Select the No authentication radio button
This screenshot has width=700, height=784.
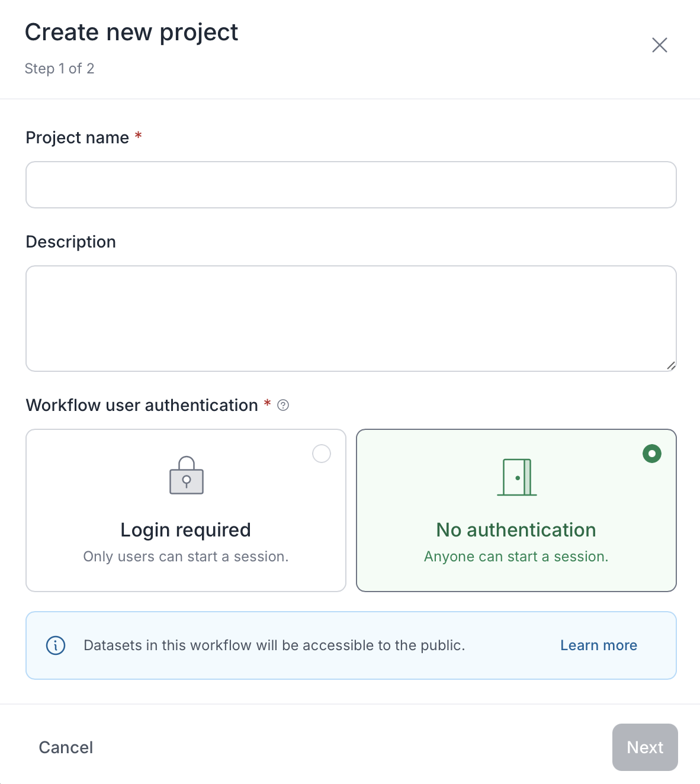652,454
